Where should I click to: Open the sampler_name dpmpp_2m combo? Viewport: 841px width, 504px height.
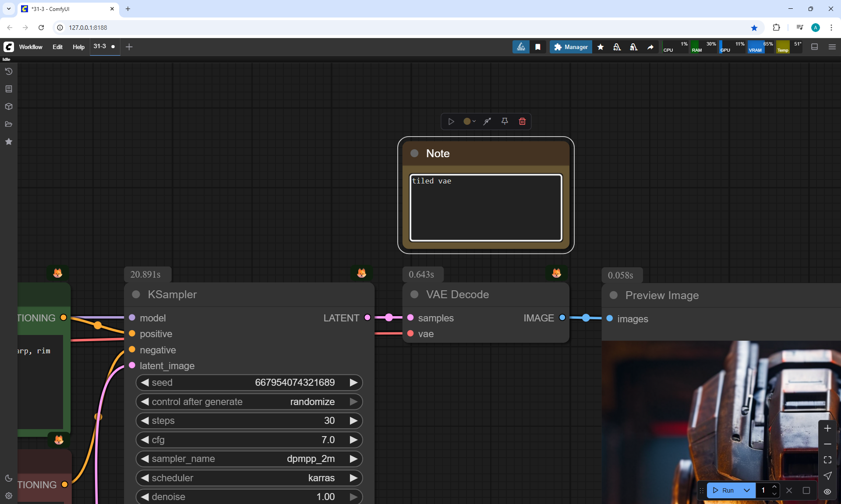point(249,459)
